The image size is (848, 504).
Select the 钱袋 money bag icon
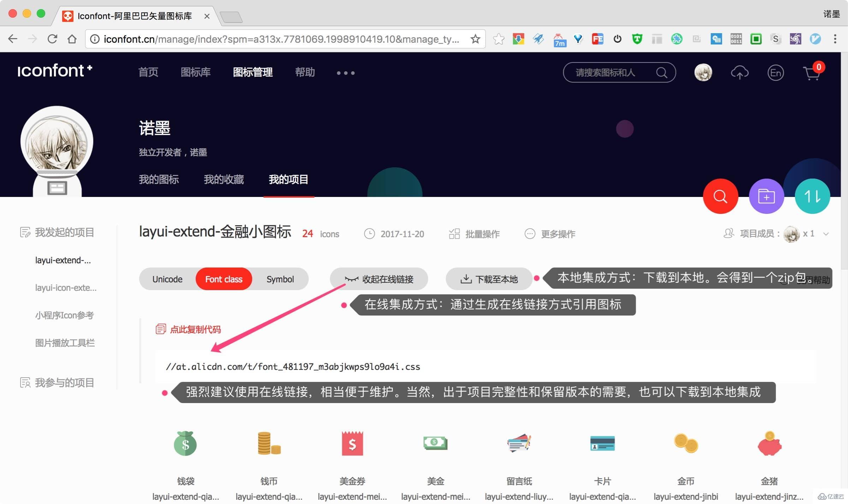click(185, 444)
